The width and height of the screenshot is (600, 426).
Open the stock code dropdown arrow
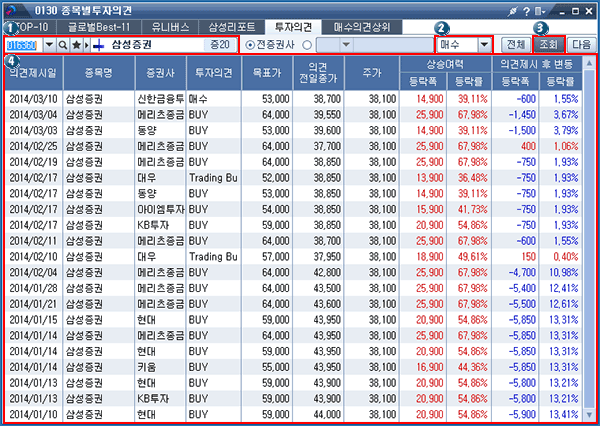(49, 45)
